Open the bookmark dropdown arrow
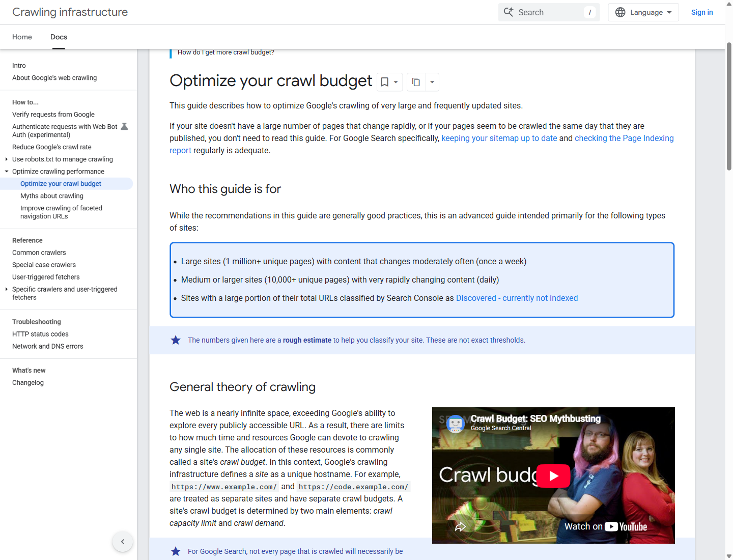This screenshot has width=733, height=560. [x=396, y=82]
